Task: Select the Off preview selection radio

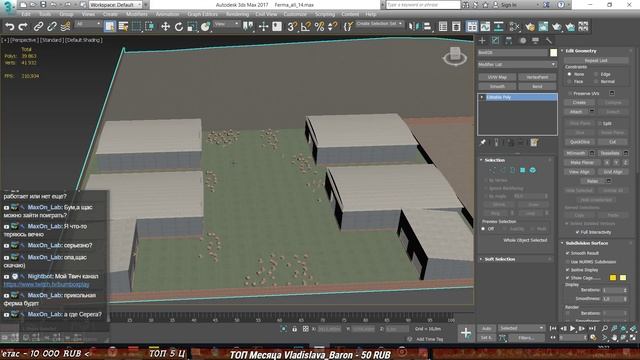Action: tap(483, 229)
